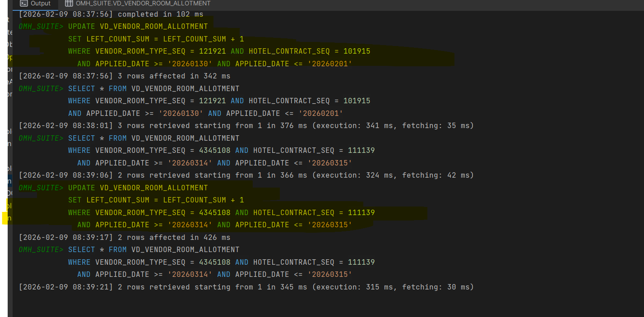
Task: Click the SET LEFT_COUNT_SUM line of the first UPDATE
Action: [x=156, y=39]
